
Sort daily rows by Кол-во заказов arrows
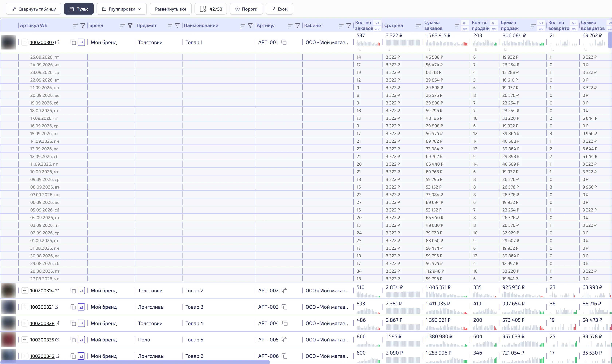point(359,50)
